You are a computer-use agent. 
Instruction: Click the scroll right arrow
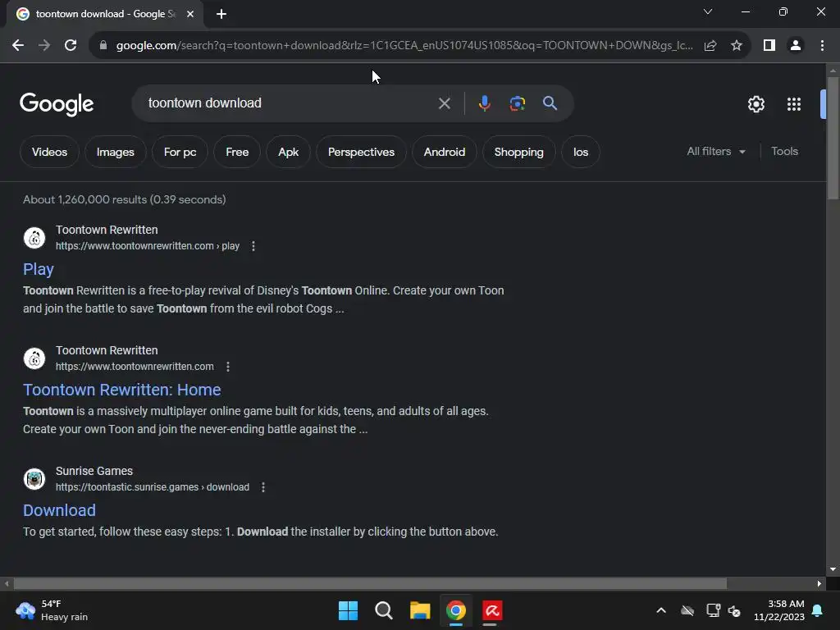point(819,583)
